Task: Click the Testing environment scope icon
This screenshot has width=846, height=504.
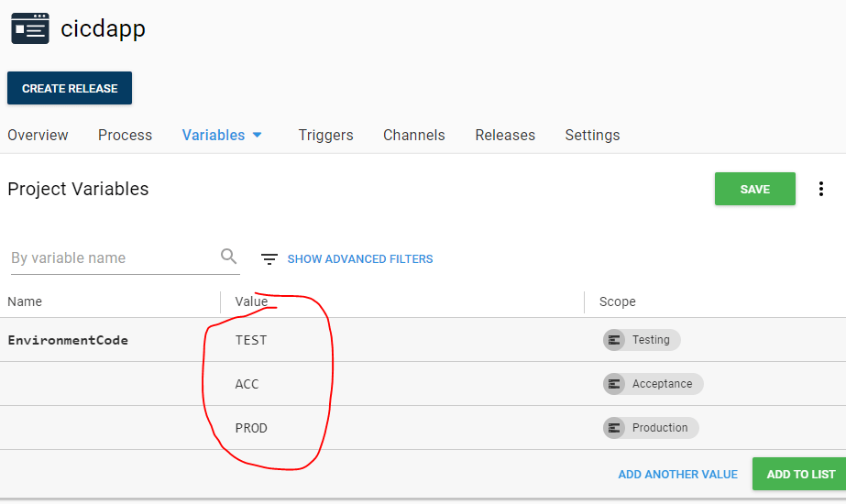Action: [x=614, y=340]
